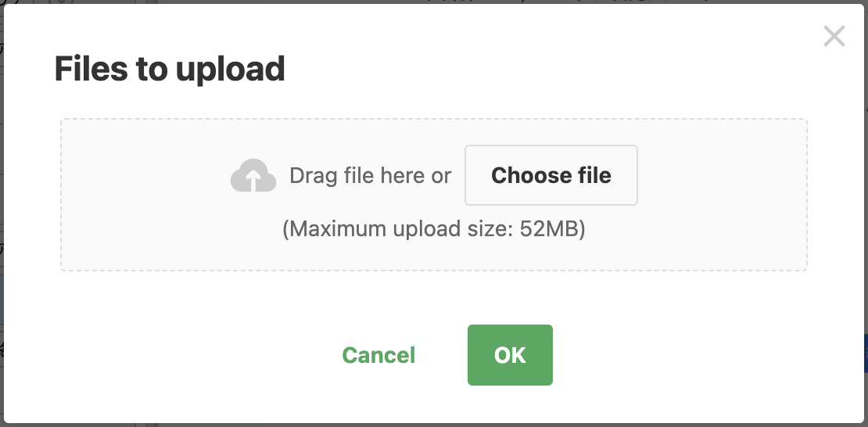Click the dashed file drop zone area
The width and height of the screenshot is (868, 427).
[x=434, y=195]
